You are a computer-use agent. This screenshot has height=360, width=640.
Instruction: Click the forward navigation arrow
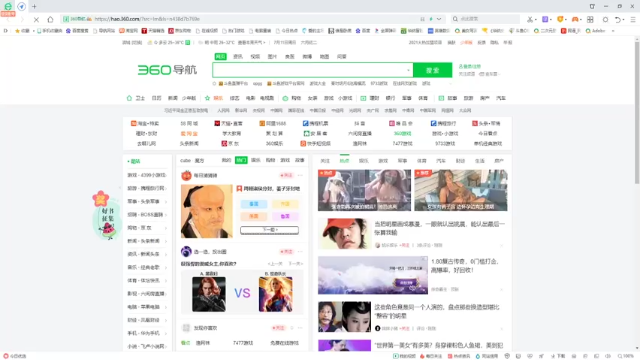coord(22,19)
